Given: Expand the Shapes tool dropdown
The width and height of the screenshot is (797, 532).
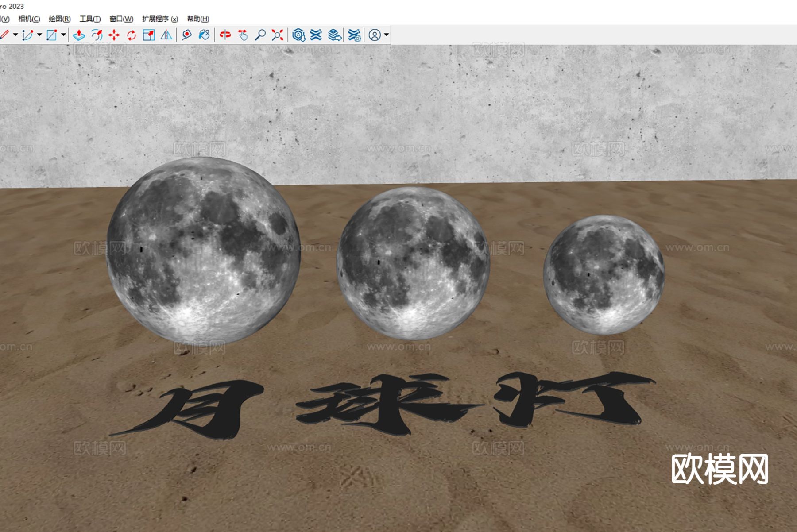Looking at the screenshot, I should click(64, 34).
